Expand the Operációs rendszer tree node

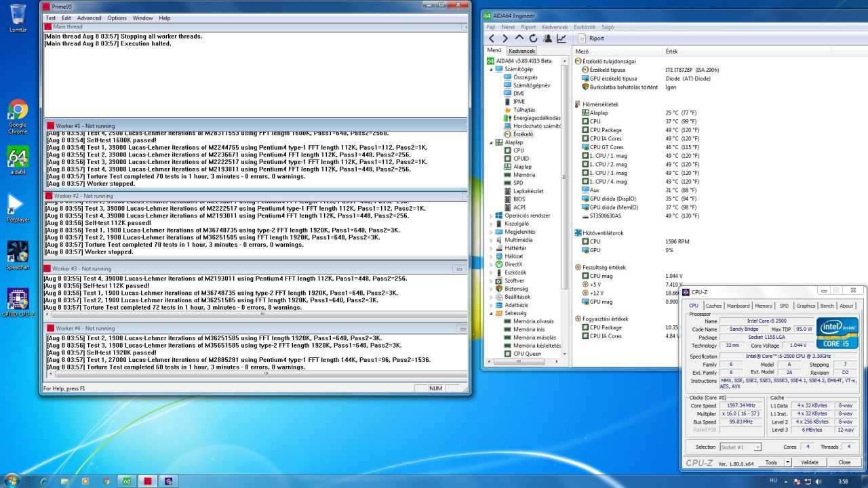coord(490,216)
